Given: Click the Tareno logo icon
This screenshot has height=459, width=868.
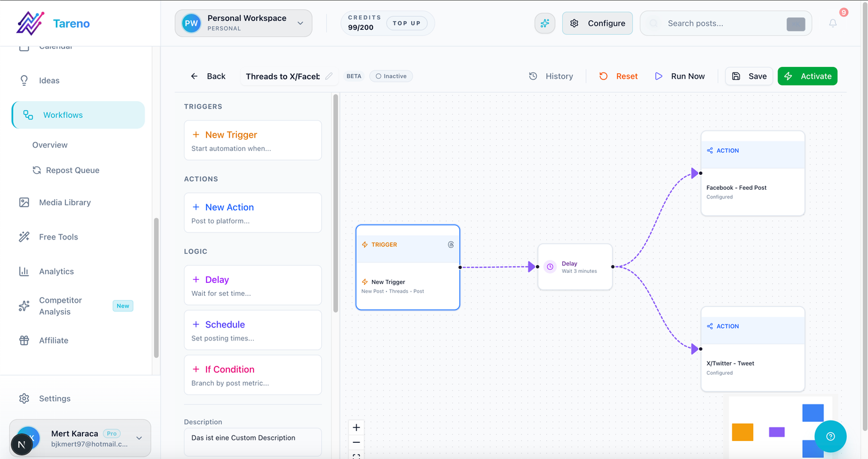Looking at the screenshot, I should [x=30, y=23].
